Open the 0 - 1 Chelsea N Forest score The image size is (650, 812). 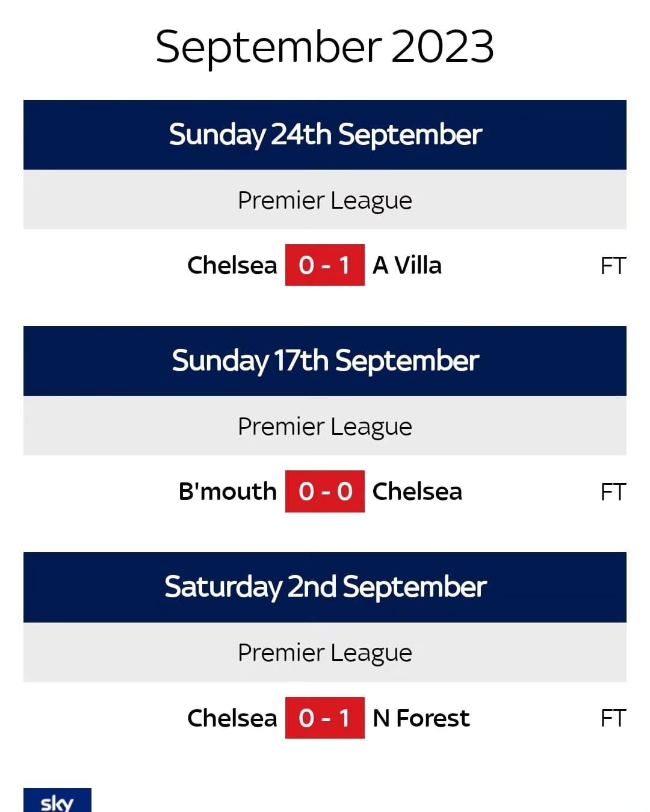(x=325, y=718)
